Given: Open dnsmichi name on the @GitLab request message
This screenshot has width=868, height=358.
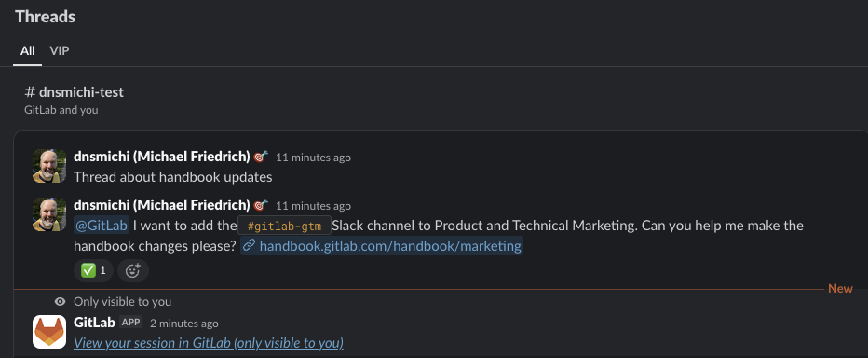Looking at the screenshot, I should click(162, 206).
